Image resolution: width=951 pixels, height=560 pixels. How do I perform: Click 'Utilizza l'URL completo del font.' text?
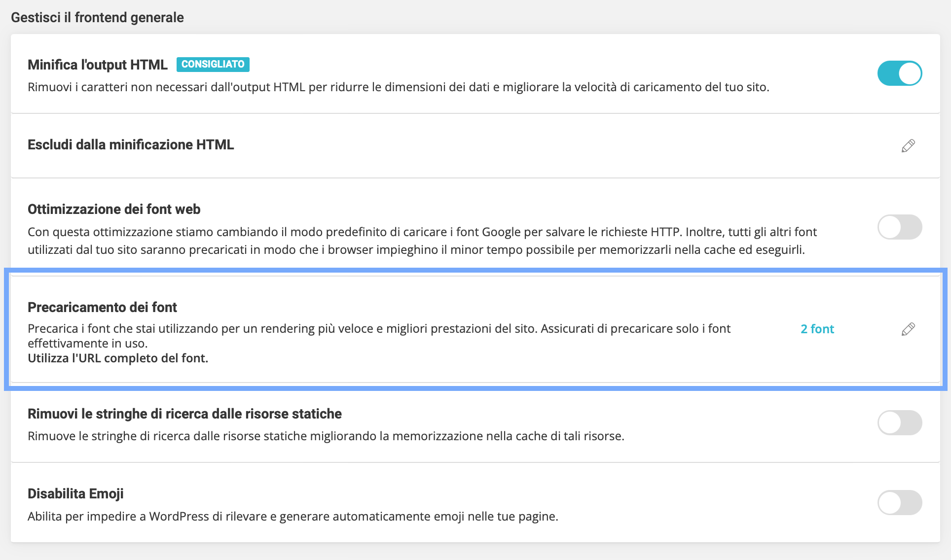(x=118, y=358)
